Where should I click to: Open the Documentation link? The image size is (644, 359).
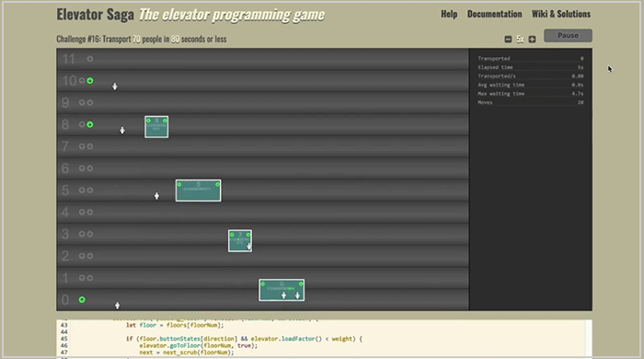click(x=495, y=14)
